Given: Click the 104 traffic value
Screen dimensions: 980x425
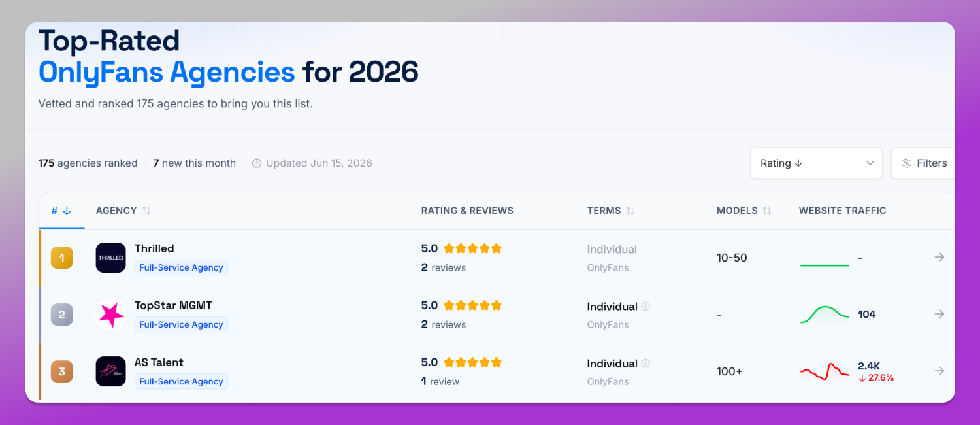Looking at the screenshot, I should pos(867,314).
